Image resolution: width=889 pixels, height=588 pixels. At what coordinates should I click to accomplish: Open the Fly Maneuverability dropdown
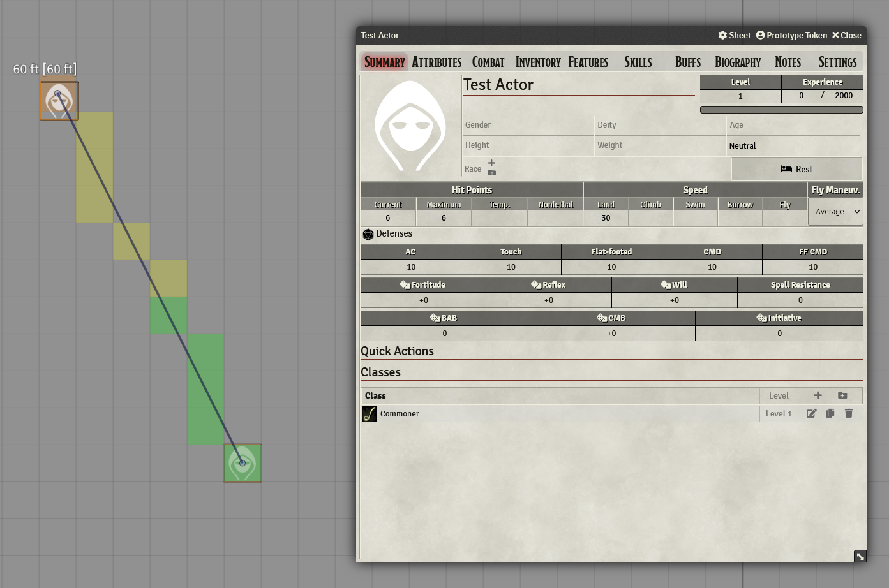(x=835, y=212)
